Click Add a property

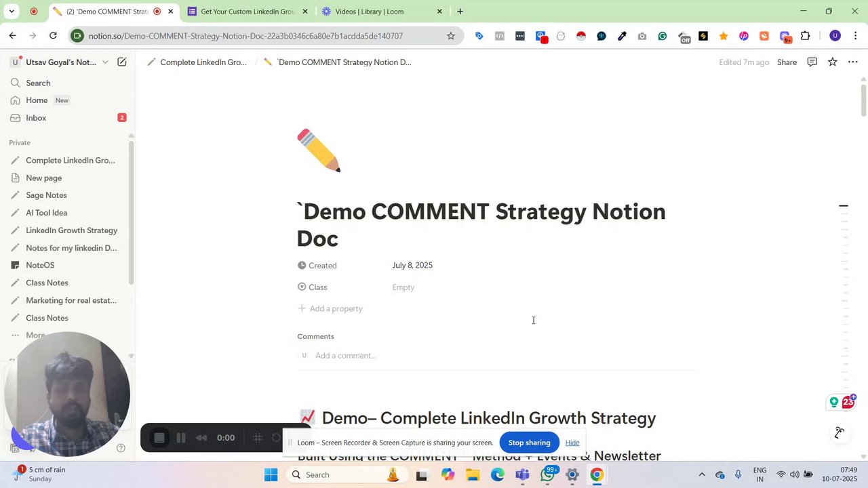coord(330,308)
